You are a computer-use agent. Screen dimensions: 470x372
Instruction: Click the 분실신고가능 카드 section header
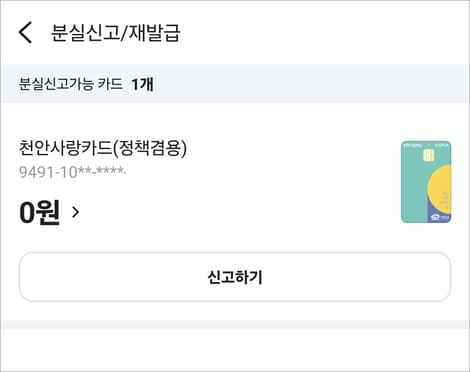coord(70,84)
